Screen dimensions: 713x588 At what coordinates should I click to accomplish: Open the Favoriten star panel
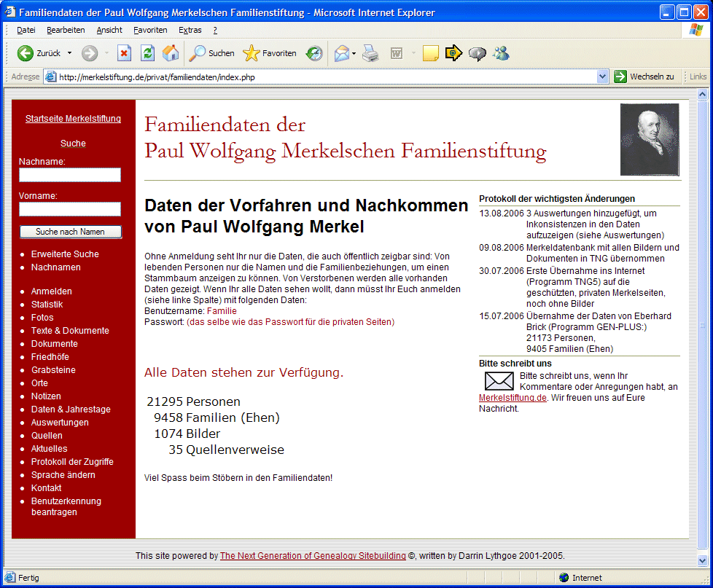pyautogui.click(x=270, y=53)
